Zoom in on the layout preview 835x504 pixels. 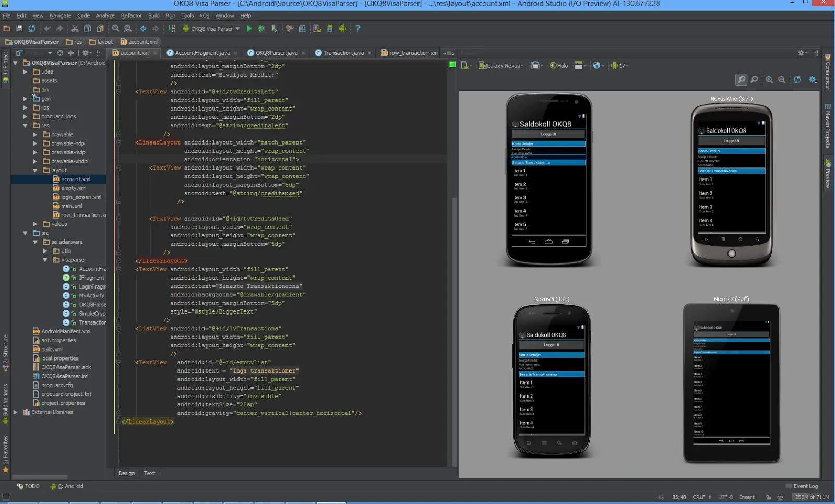tap(770, 80)
